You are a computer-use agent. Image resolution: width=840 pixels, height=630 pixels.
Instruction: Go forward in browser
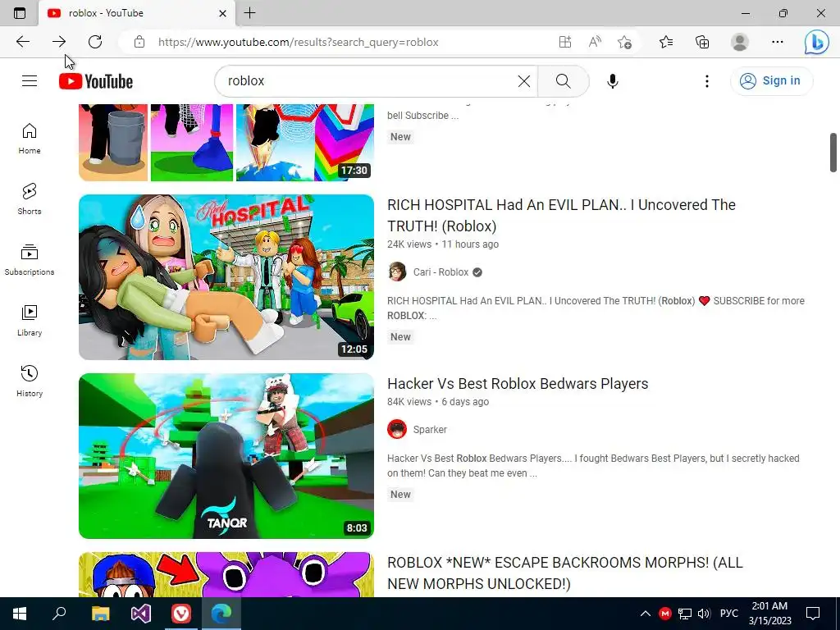pos(59,42)
